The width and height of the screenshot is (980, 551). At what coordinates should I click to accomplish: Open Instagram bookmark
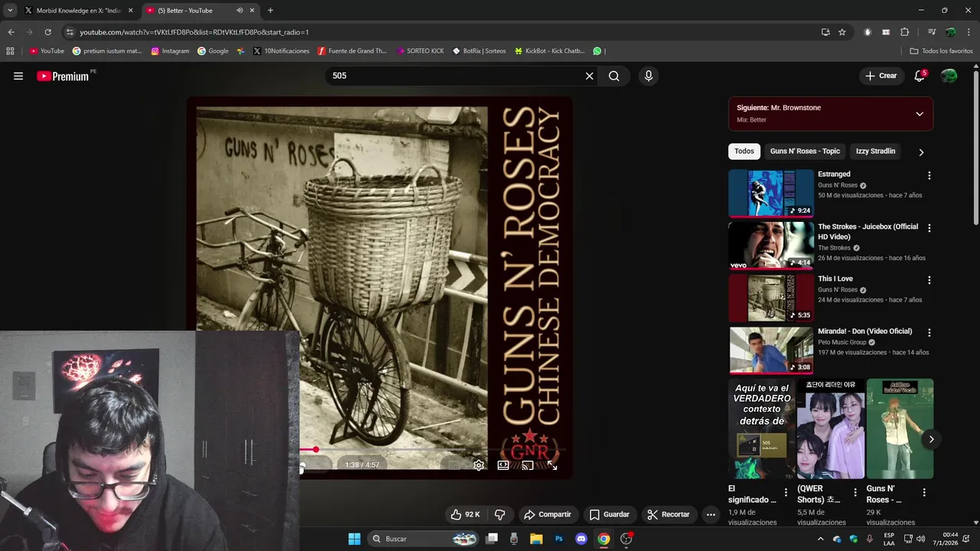click(170, 51)
